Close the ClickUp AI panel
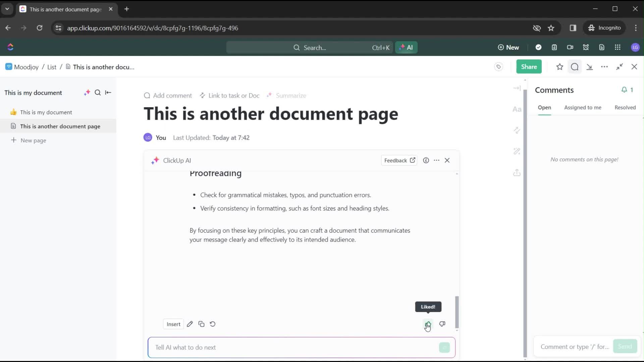 point(447,160)
